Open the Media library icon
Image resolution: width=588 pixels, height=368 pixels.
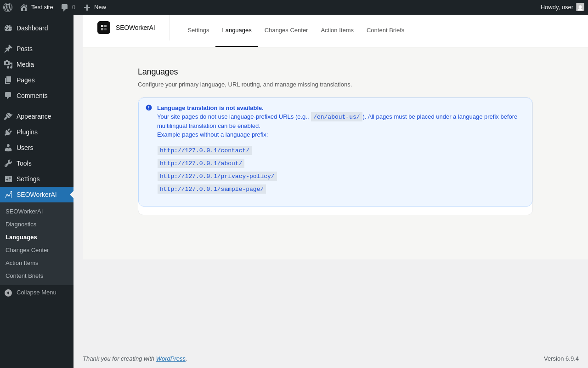[8, 64]
